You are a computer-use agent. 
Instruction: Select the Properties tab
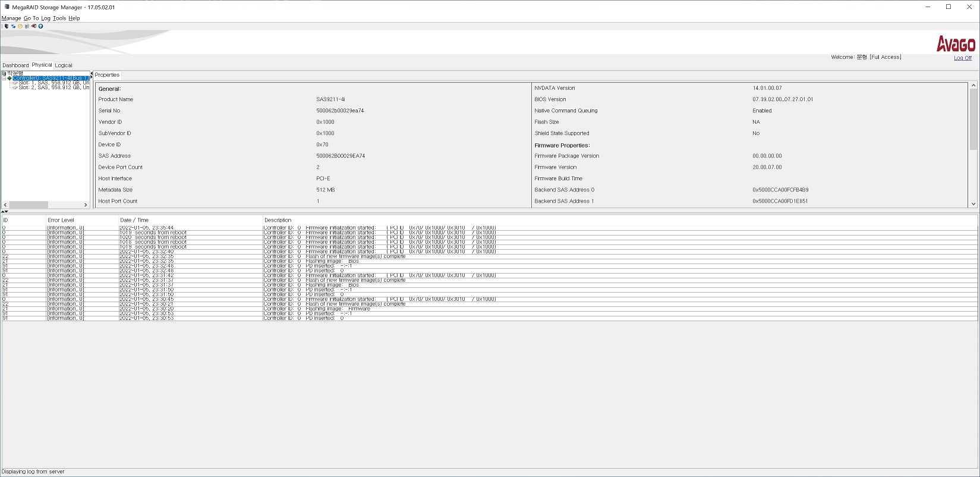coord(107,75)
